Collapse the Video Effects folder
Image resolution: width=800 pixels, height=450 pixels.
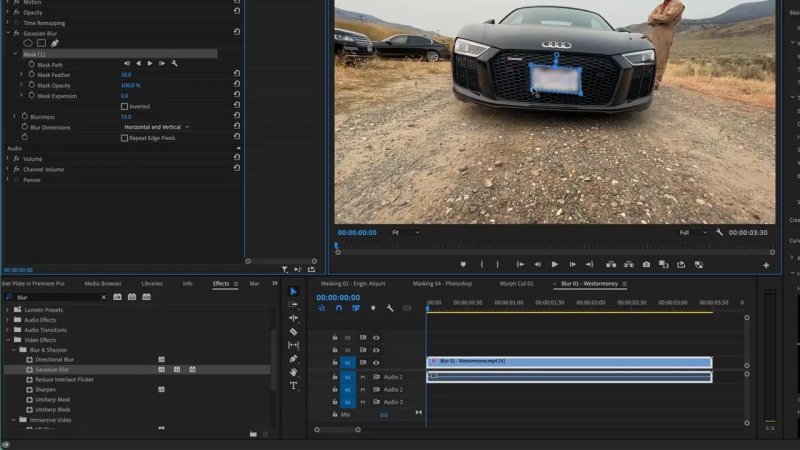[x=7, y=340]
